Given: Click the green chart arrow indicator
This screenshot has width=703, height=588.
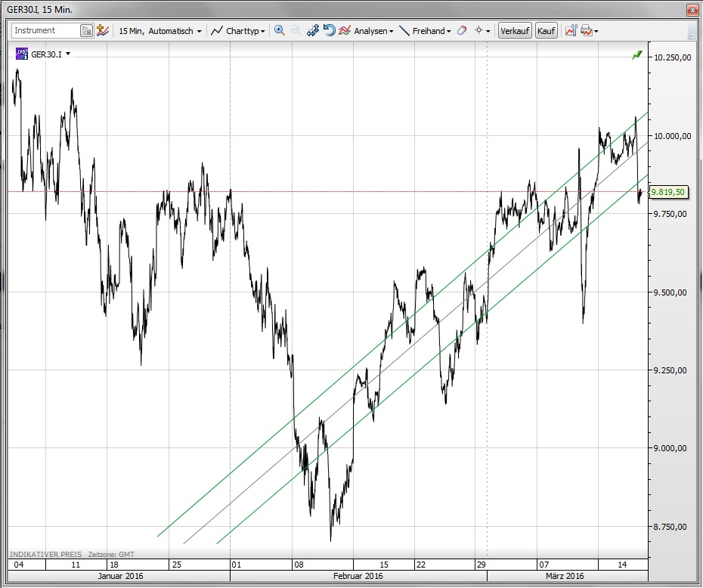Looking at the screenshot, I should [638, 55].
